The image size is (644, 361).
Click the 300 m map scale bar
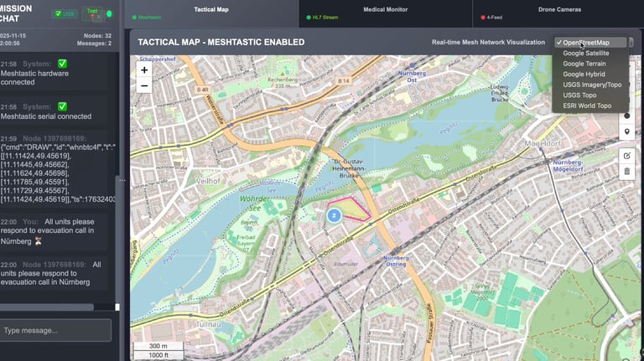click(x=158, y=346)
